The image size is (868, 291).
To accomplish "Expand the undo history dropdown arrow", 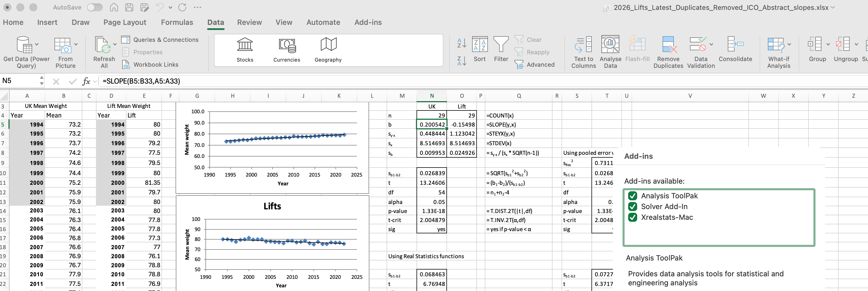I will (x=170, y=7).
